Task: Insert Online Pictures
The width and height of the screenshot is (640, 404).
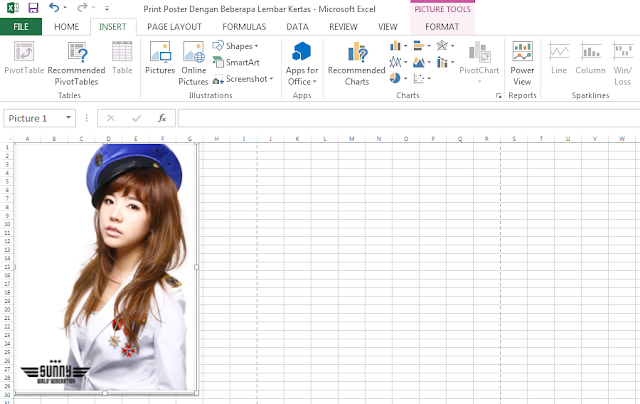Action: [193, 64]
